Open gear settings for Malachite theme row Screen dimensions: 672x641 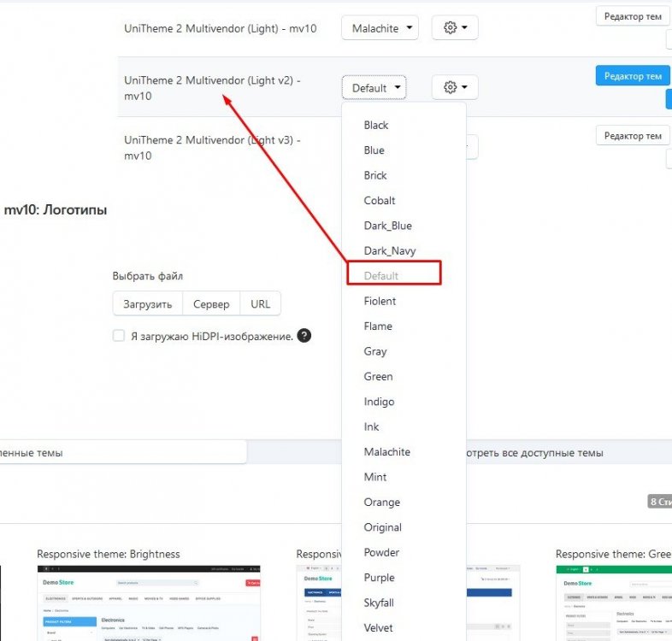point(454,28)
